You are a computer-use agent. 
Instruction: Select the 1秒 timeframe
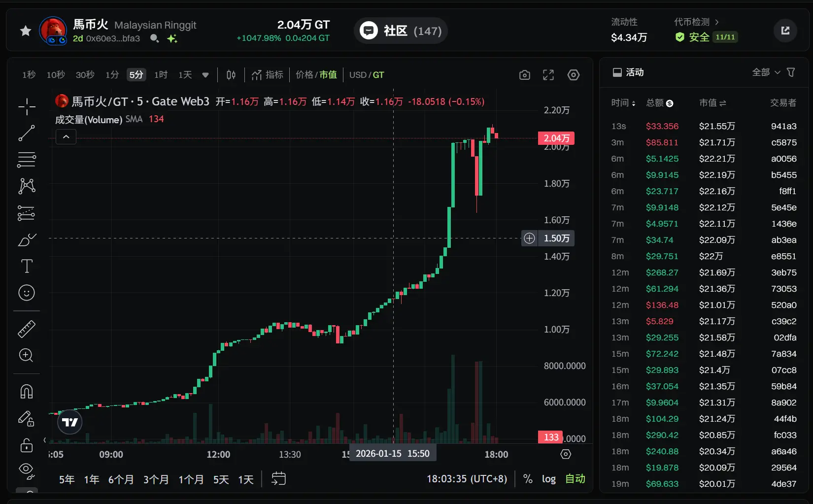pyautogui.click(x=29, y=75)
